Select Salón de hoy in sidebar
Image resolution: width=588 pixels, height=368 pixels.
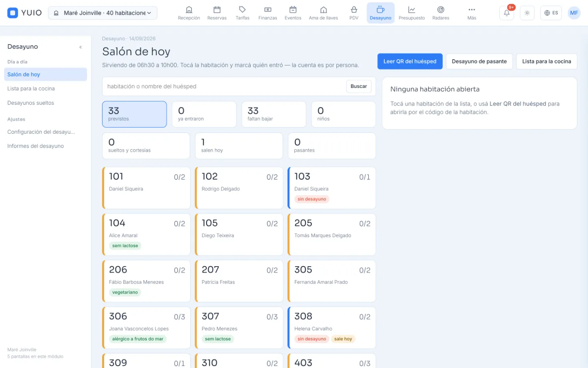(x=45, y=74)
